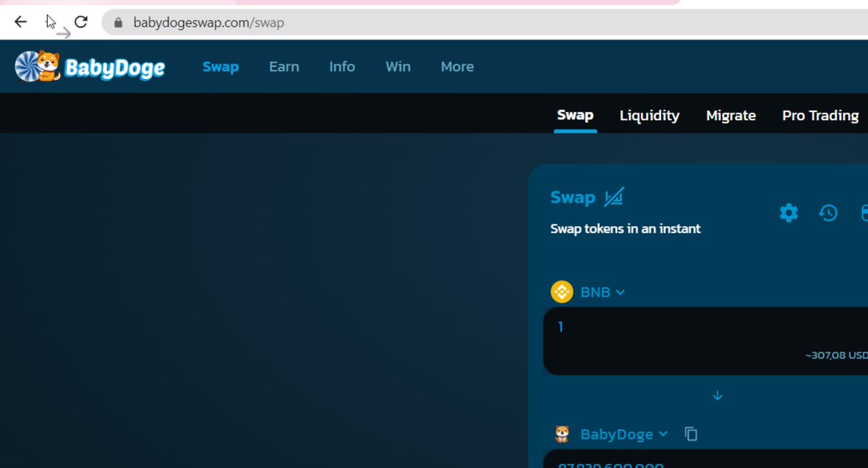Image resolution: width=868 pixels, height=468 pixels.
Task: Click the BNB amount field showing 1
Action: 705,341
